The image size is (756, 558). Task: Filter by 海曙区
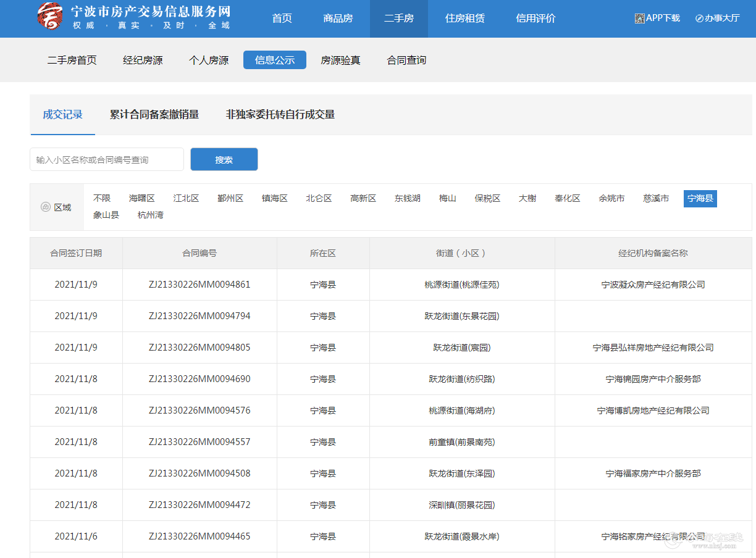tap(142, 199)
